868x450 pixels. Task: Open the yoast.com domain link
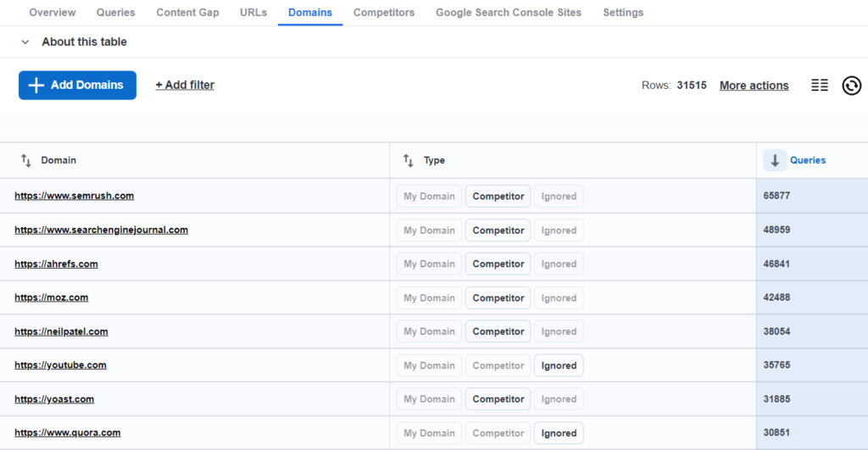[54, 399]
